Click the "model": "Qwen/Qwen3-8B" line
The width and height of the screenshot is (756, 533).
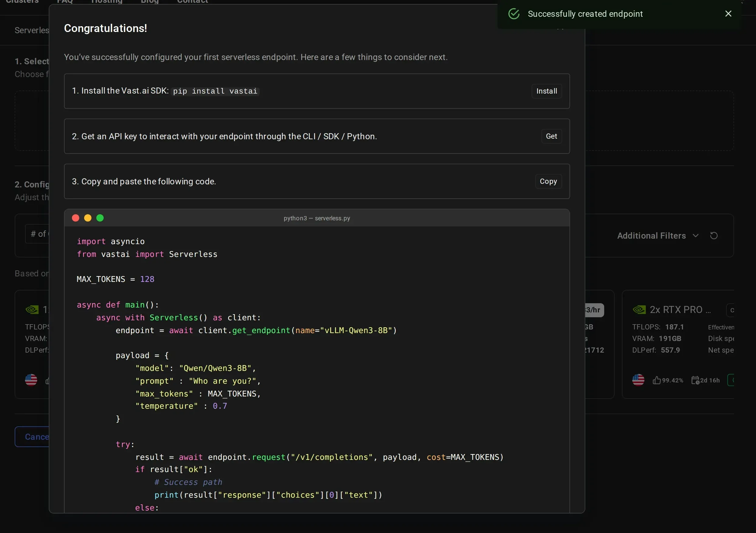coord(196,368)
